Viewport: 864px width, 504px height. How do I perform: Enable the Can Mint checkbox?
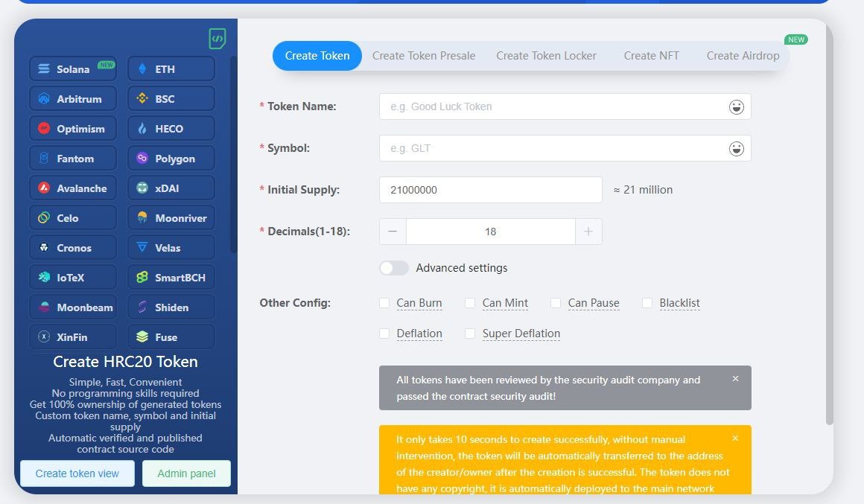470,303
